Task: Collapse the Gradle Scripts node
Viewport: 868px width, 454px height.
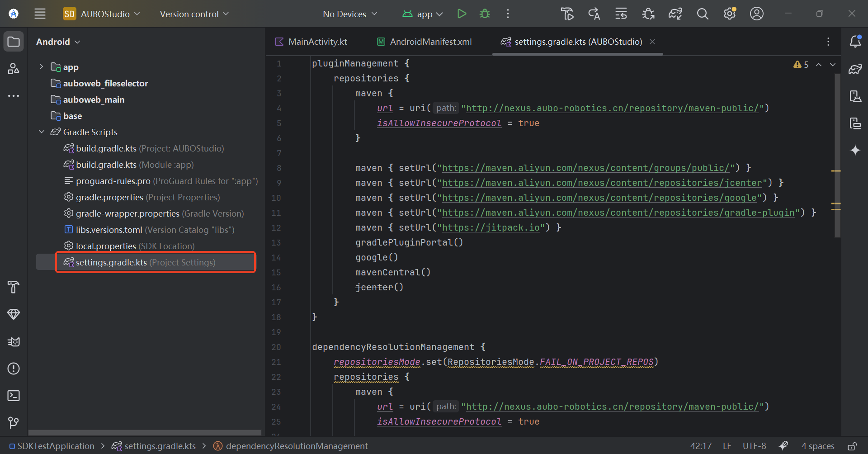Action: (42, 132)
